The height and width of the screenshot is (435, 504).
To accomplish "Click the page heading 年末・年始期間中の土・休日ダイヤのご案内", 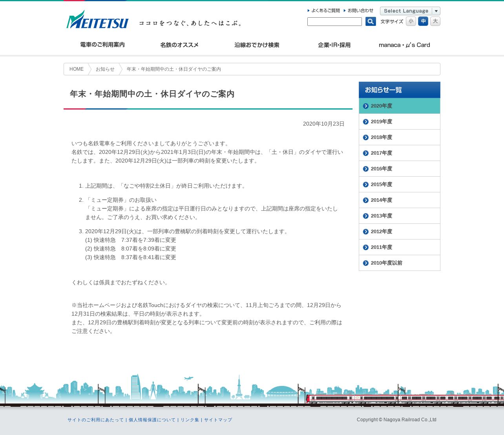I will 152,94.
